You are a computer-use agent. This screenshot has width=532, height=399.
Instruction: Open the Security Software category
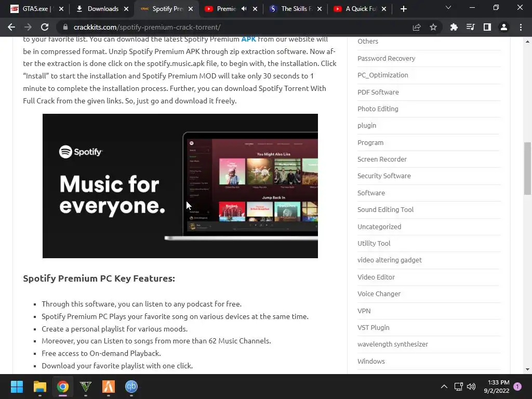(384, 176)
